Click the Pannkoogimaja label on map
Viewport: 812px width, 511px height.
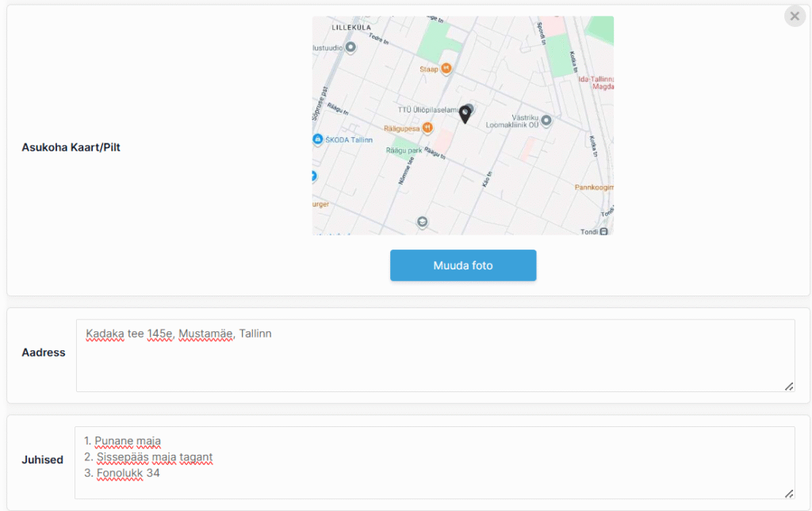pos(593,188)
